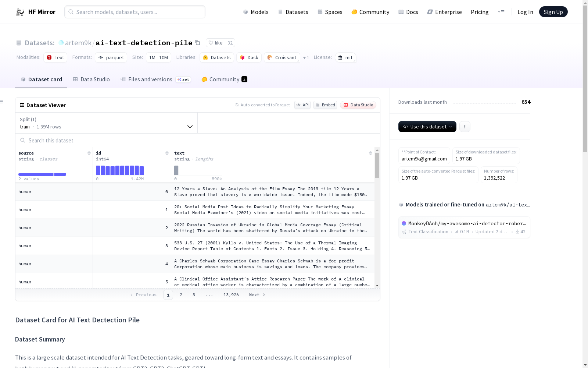The height and width of the screenshot is (368, 588).
Task: Open the Files and versions tab
Action: click(155, 79)
